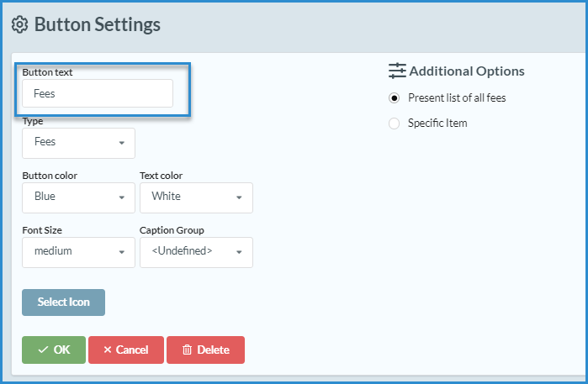The width and height of the screenshot is (588, 384).
Task: Hit the trash can icon on Delete
Action: click(x=187, y=350)
